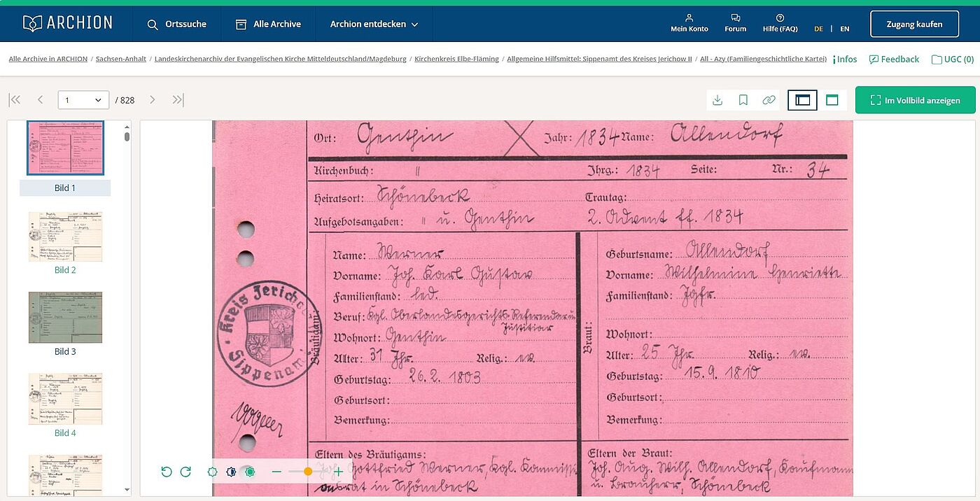Toggle the half-shaded contrast filter
Viewport: 980px width, 501px height.
click(231, 472)
